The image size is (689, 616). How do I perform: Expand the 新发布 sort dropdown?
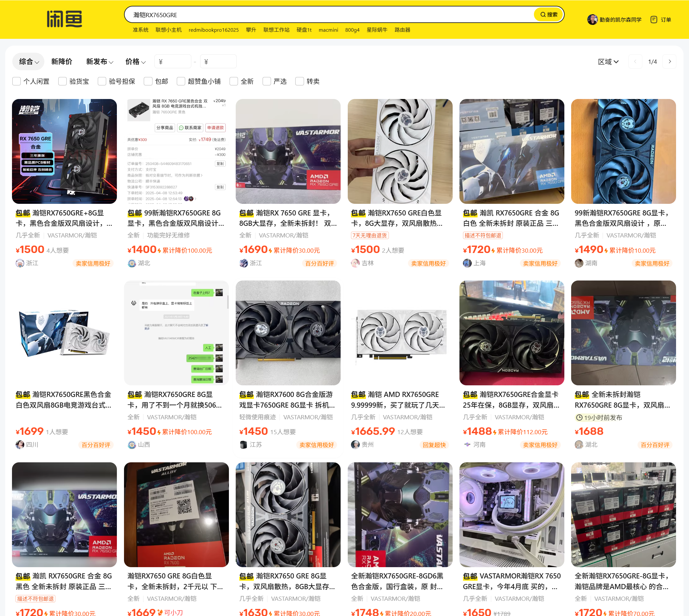[x=100, y=61]
